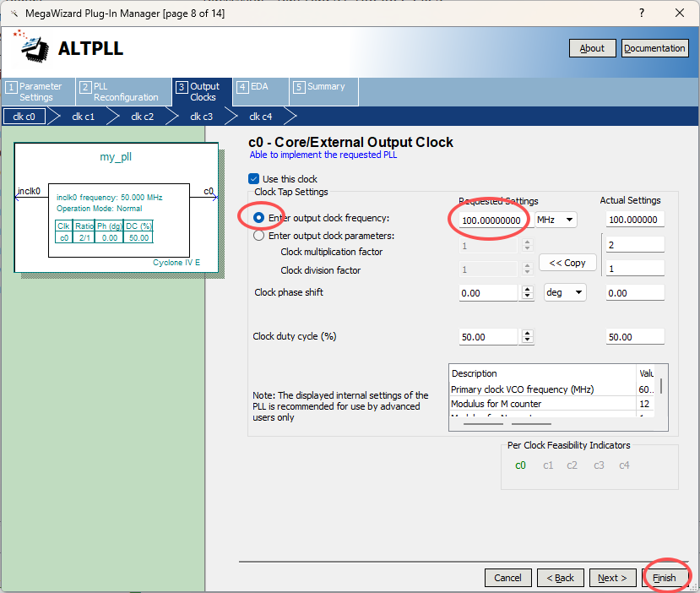
Task: Go to clk c4 sub-page
Action: (x=261, y=117)
